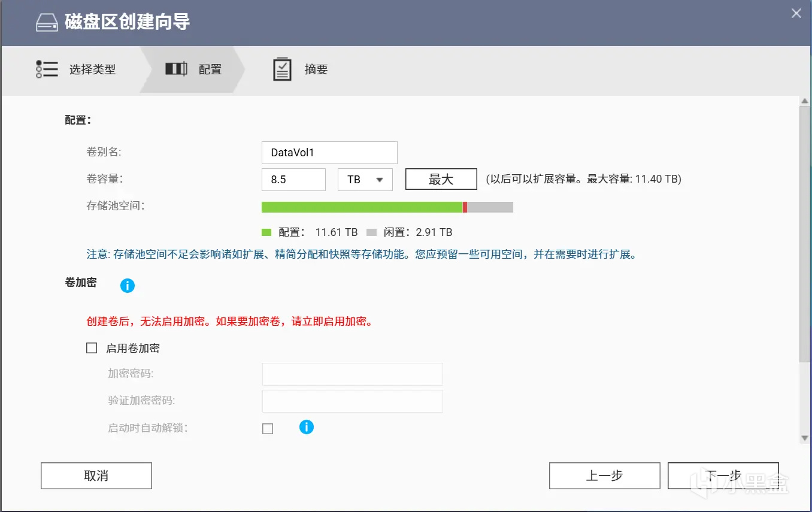Click the 配置 step icon

[177, 69]
